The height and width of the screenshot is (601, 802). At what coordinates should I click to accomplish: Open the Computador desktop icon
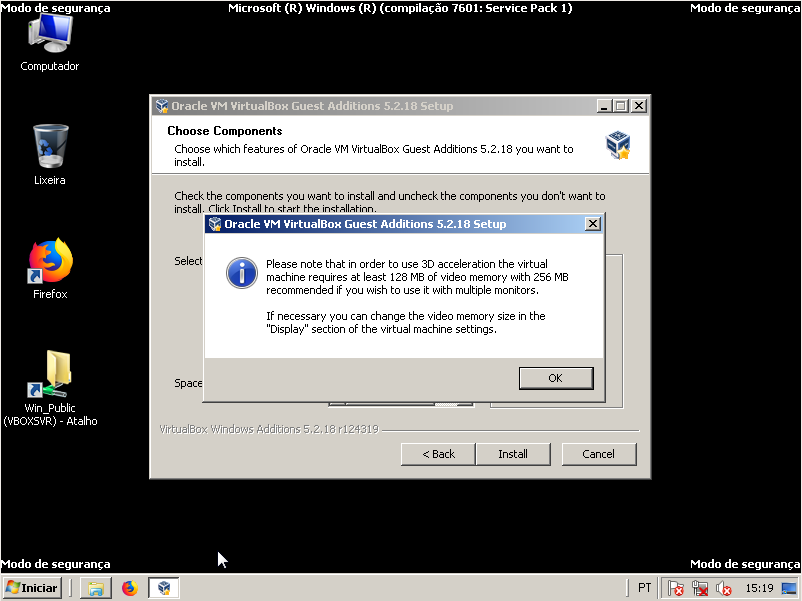point(50,43)
